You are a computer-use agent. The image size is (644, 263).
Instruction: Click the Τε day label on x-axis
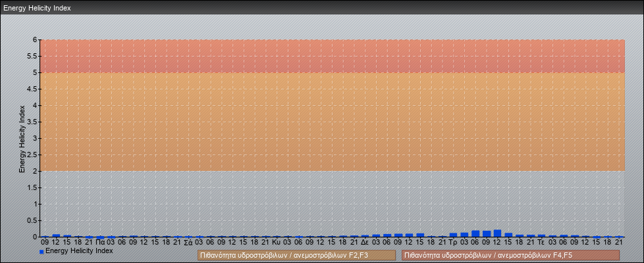(x=541, y=242)
